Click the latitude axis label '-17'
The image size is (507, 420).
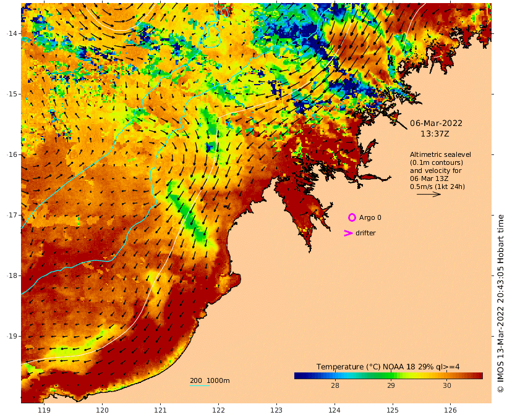[x=12, y=215]
